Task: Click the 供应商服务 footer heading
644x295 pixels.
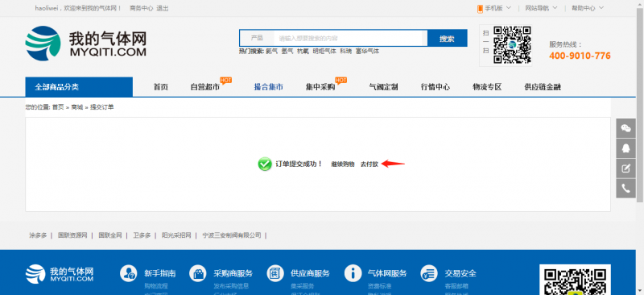Action: (x=310, y=273)
